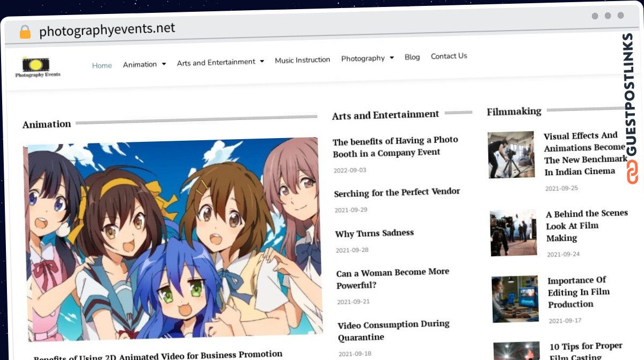Click the 2021-09-21 post date
644x360 pixels.
(353, 302)
